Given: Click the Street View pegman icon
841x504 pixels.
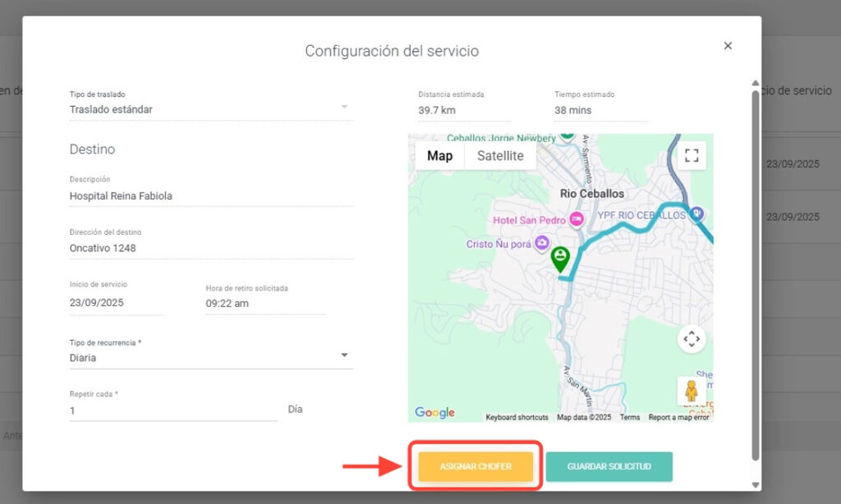Looking at the screenshot, I should (x=691, y=390).
